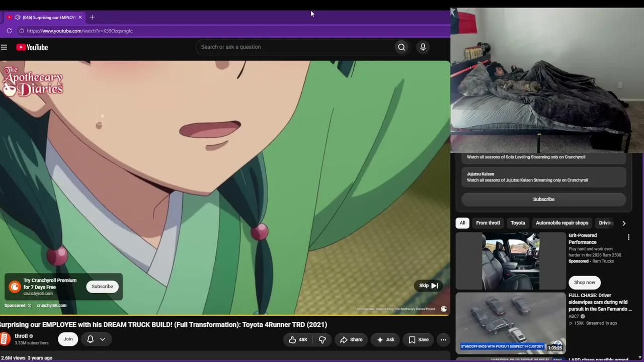Click the Jujutsu Kaisen sidebar ad item
The width and height of the screenshot is (644, 362).
click(x=544, y=177)
